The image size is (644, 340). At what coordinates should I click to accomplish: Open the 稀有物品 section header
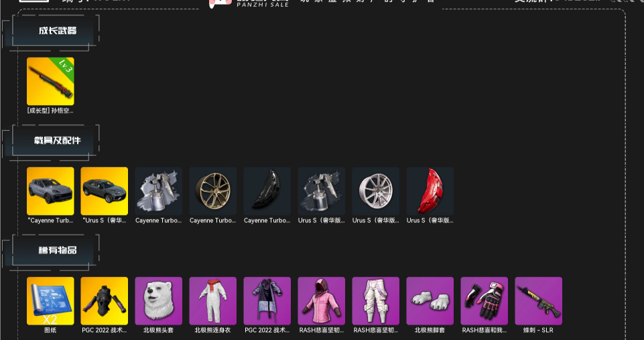pyautogui.click(x=58, y=250)
